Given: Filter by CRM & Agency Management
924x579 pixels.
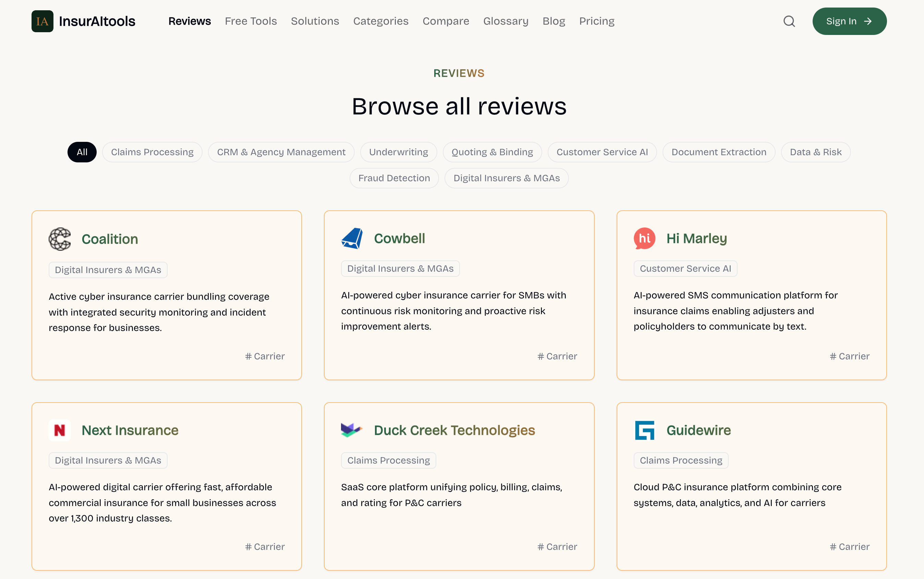Looking at the screenshot, I should point(281,152).
